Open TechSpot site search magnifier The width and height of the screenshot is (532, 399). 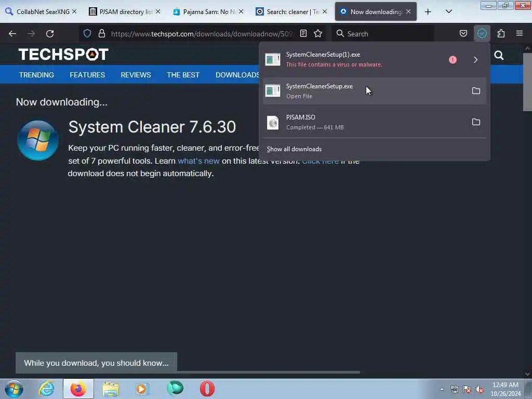coord(499,55)
